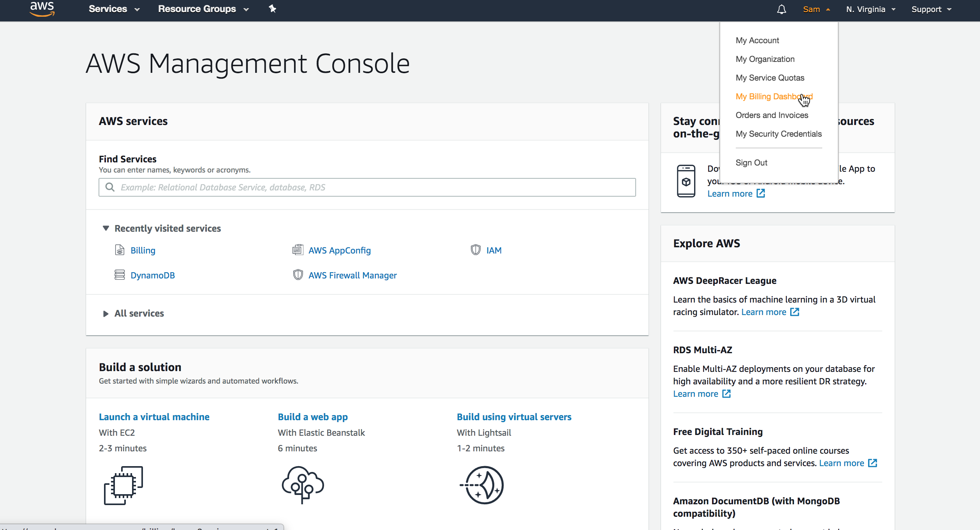The width and height of the screenshot is (980, 530).
Task: Click the EC2 virtual machine chip illustration
Action: click(x=123, y=485)
